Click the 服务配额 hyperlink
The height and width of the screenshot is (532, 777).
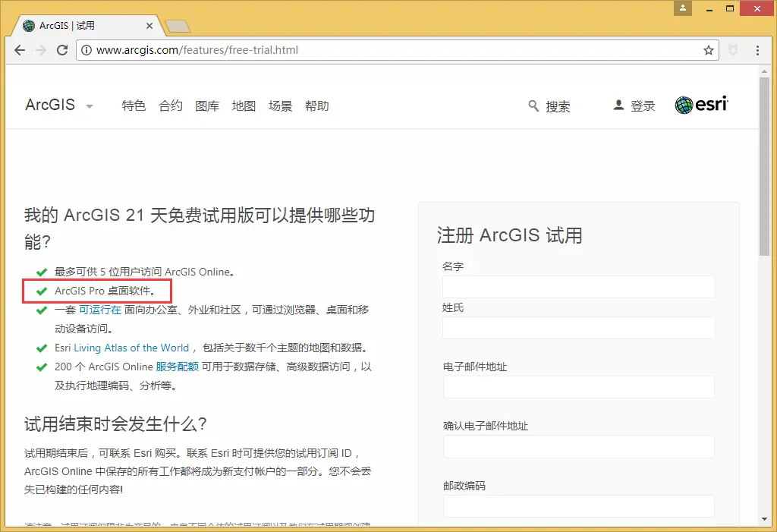[177, 367]
